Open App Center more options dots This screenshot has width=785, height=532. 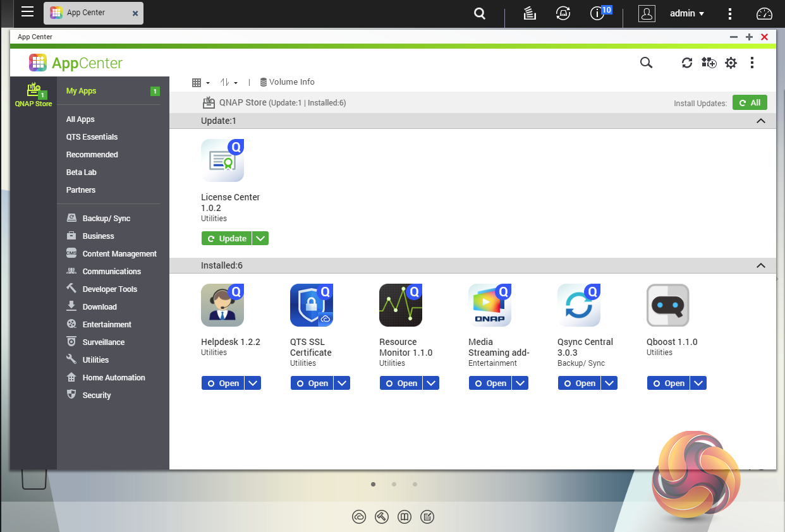(752, 63)
